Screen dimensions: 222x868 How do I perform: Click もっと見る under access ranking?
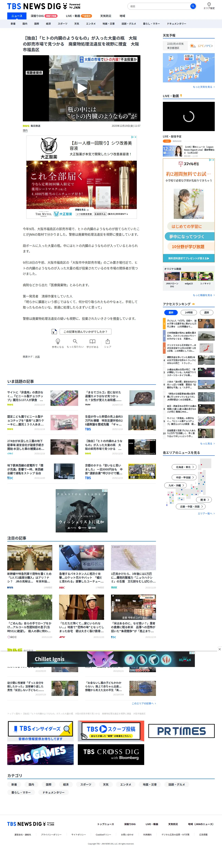(207, 443)
